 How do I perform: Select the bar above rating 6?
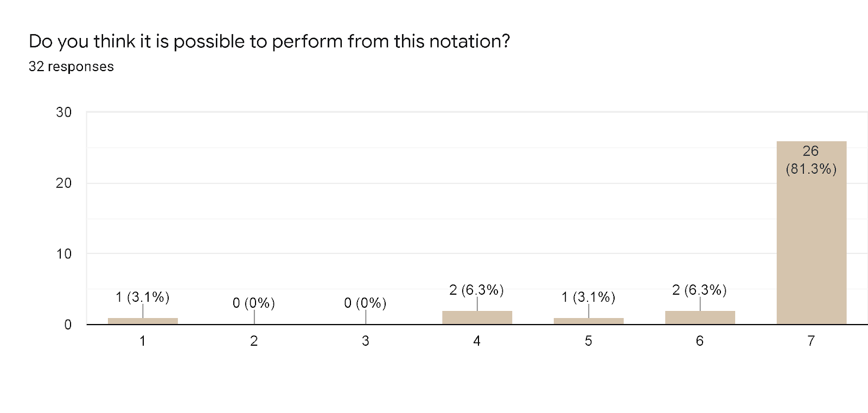[700, 317]
